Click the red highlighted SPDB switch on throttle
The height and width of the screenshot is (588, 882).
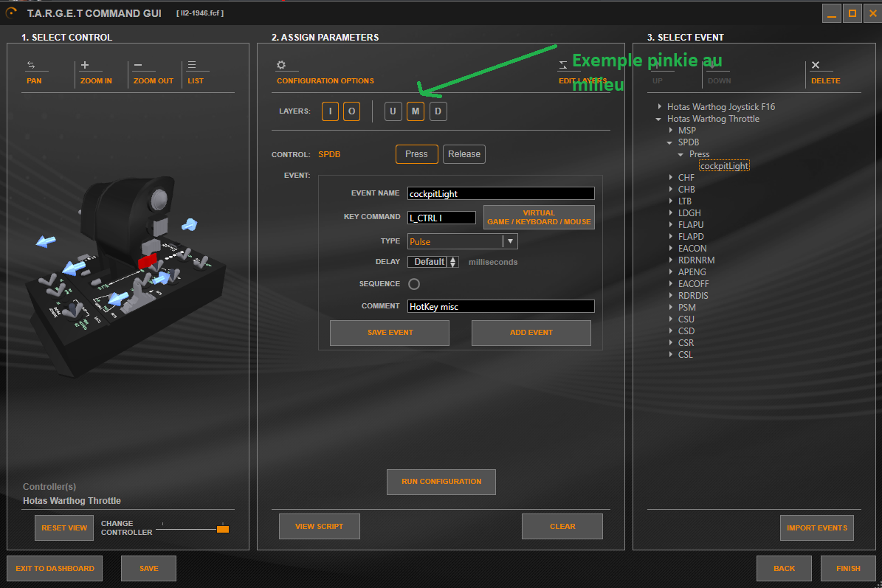click(x=148, y=261)
